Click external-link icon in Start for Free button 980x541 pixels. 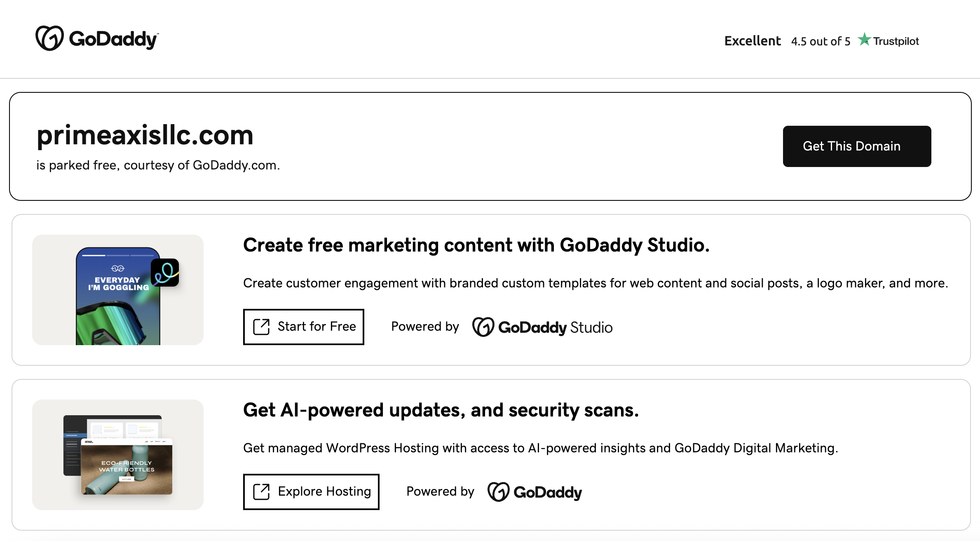click(x=261, y=327)
